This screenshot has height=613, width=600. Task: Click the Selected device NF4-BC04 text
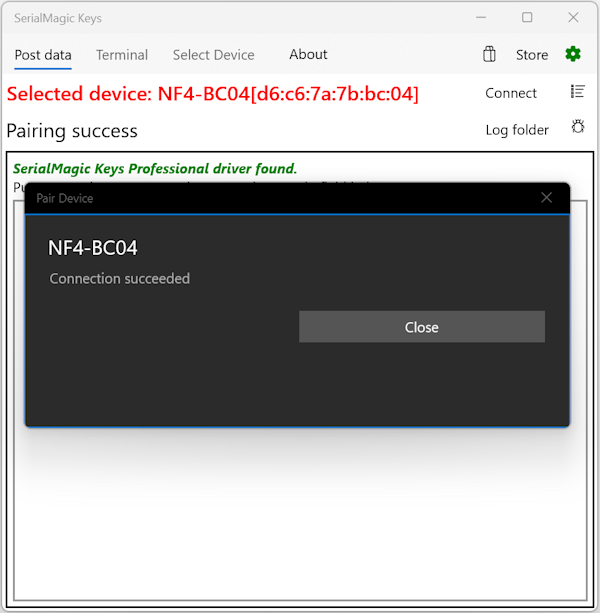[213, 94]
